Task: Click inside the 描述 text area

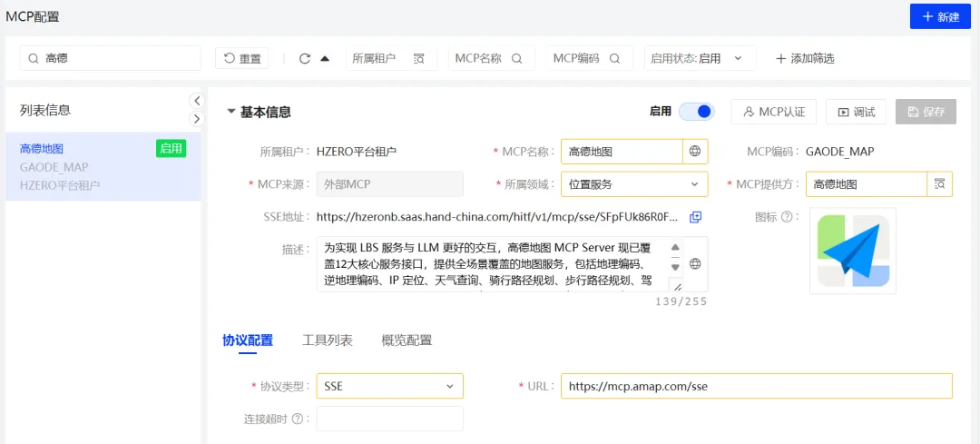Action: (x=492, y=264)
